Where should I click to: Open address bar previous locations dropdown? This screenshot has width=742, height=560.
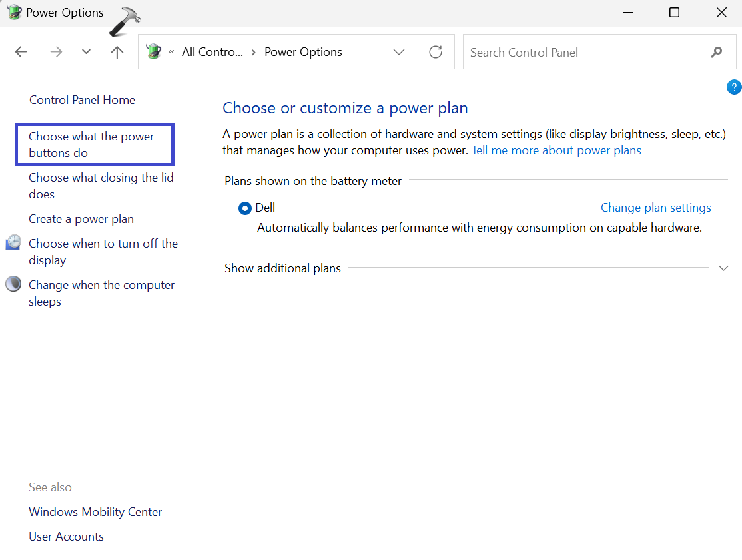tap(399, 52)
